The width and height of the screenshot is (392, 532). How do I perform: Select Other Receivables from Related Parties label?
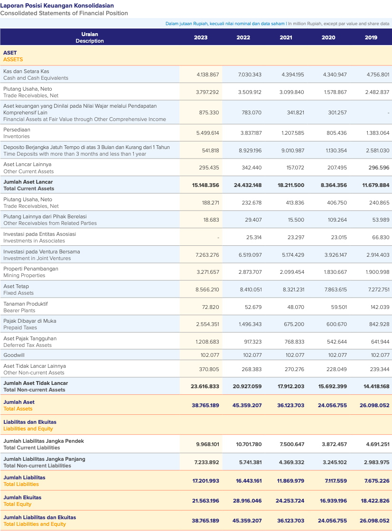click(50, 220)
